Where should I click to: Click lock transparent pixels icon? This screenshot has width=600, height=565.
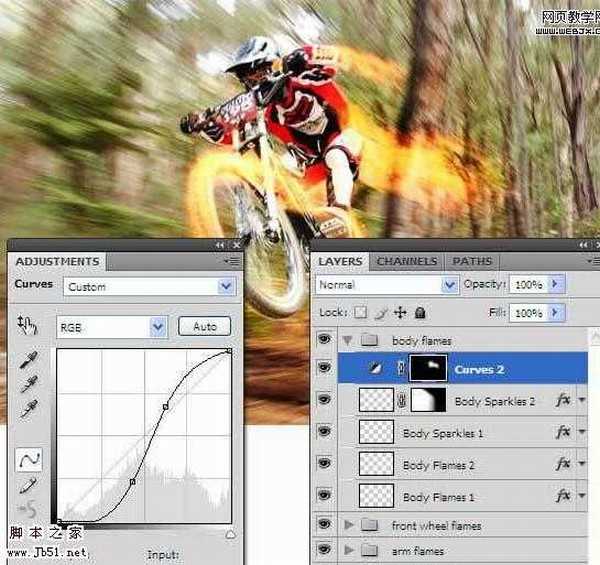pyautogui.click(x=360, y=313)
